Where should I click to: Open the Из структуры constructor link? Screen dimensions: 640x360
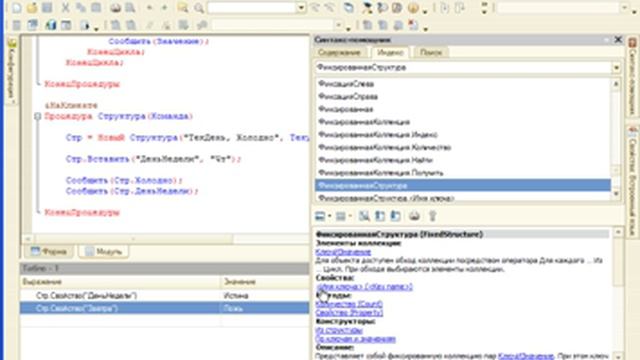pyautogui.click(x=339, y=330)
